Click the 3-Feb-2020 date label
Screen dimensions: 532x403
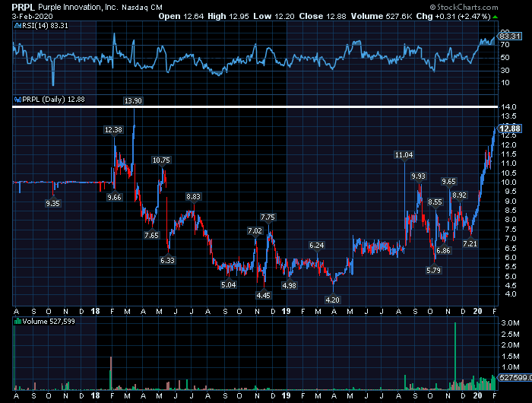[32, 16]
